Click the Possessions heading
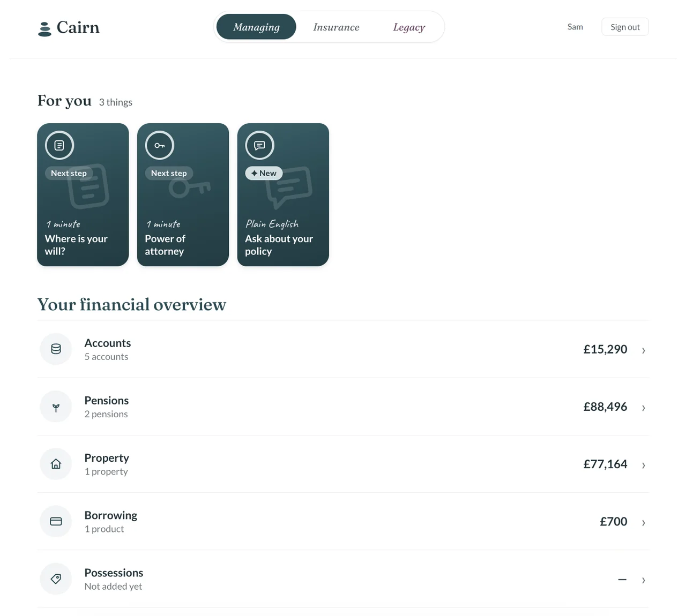Viewport: 686px width, 616px height. 114,573
